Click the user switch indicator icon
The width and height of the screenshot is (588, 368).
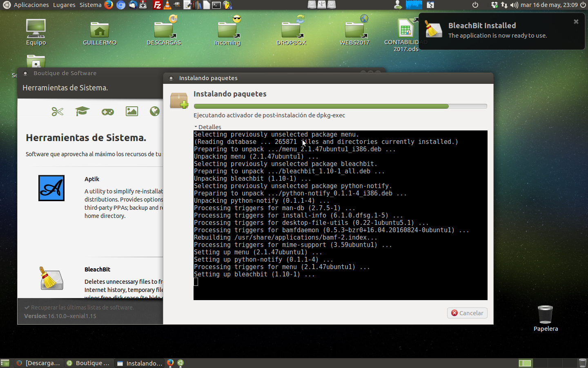click(397, 5)
